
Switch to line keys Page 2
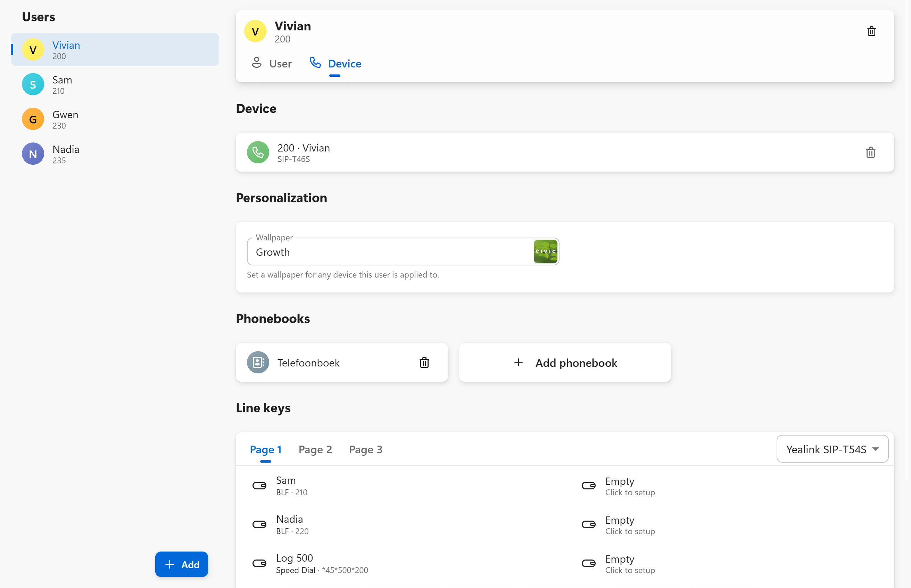click(x=315, y=449)
